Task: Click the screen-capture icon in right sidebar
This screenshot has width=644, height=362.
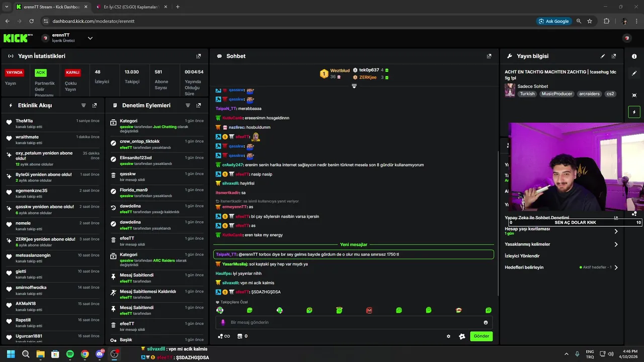Action: 634,95
